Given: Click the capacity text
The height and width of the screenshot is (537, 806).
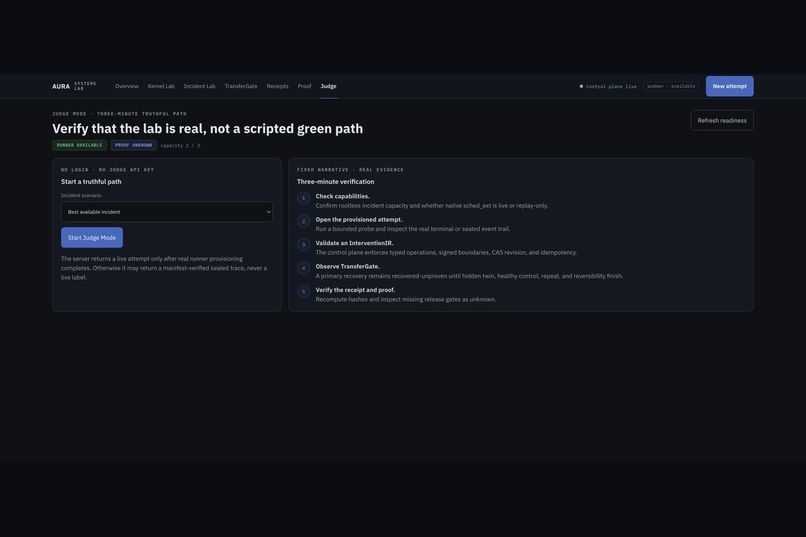Looking at the screenshot, I should [x=180, y=145].
